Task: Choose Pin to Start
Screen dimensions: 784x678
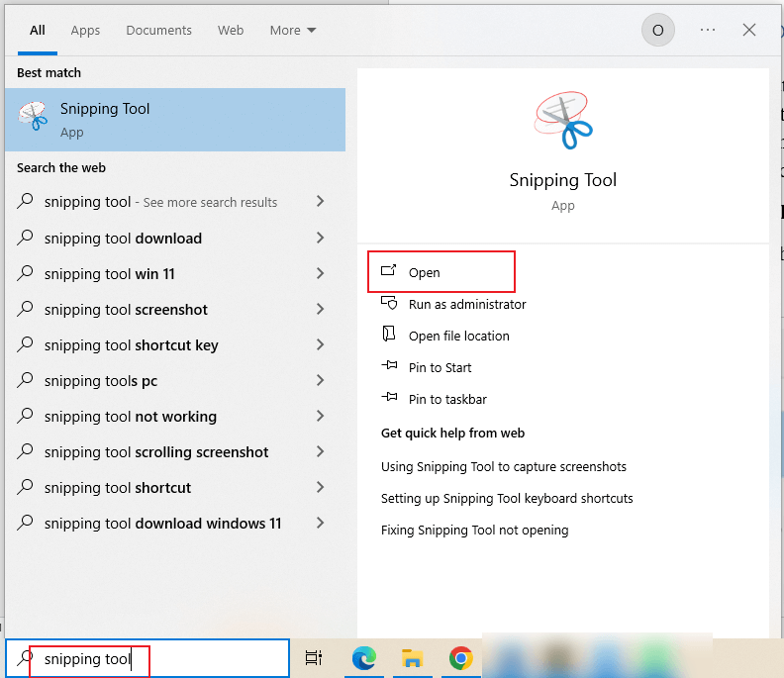Action: 440,367
